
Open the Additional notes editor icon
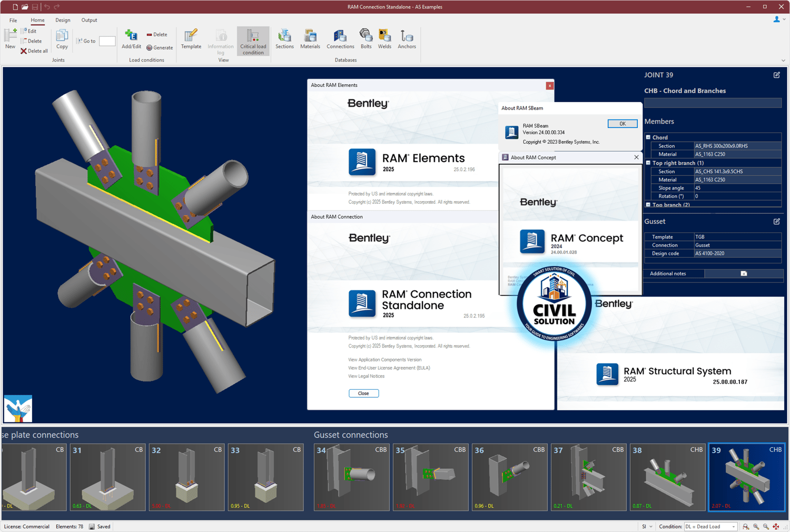pyautogui.click(x=744, y=273)
